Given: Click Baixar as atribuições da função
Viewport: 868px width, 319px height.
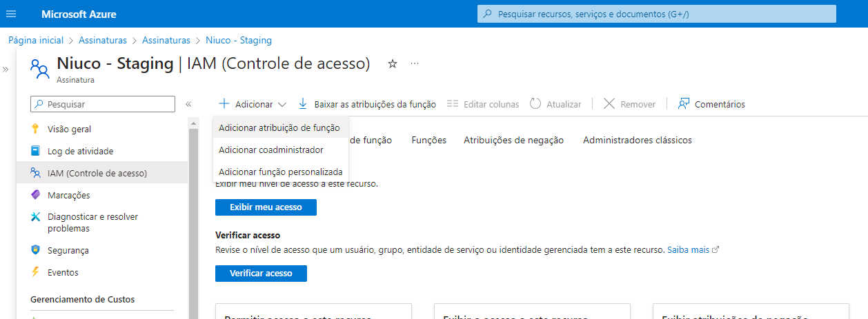Looking at the screenshot, I should pyautogui.click(x=375, y=105).
